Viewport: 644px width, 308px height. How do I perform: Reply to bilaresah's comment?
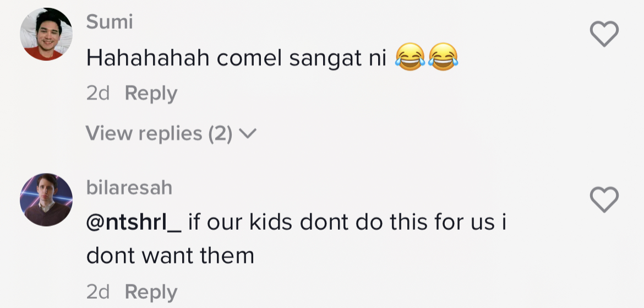click(151, 292)
